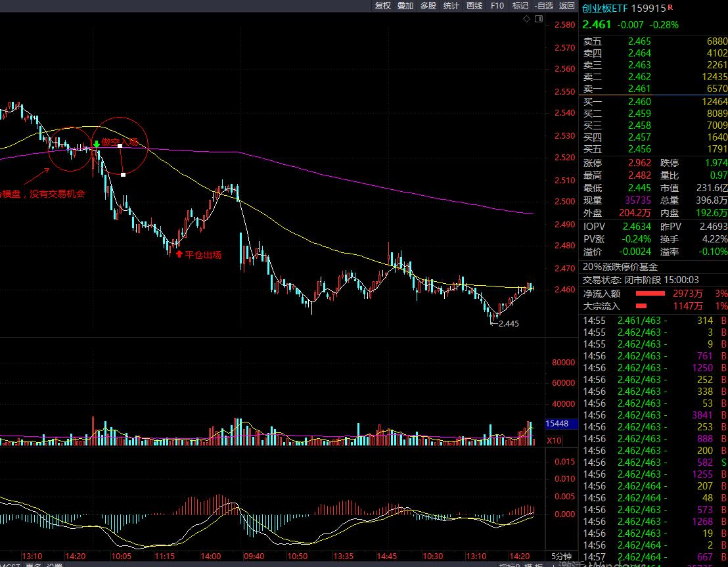Select the 14:56 trade with volume 3841
This screenshot has height=567, width=728.
(x=654, y=415)
